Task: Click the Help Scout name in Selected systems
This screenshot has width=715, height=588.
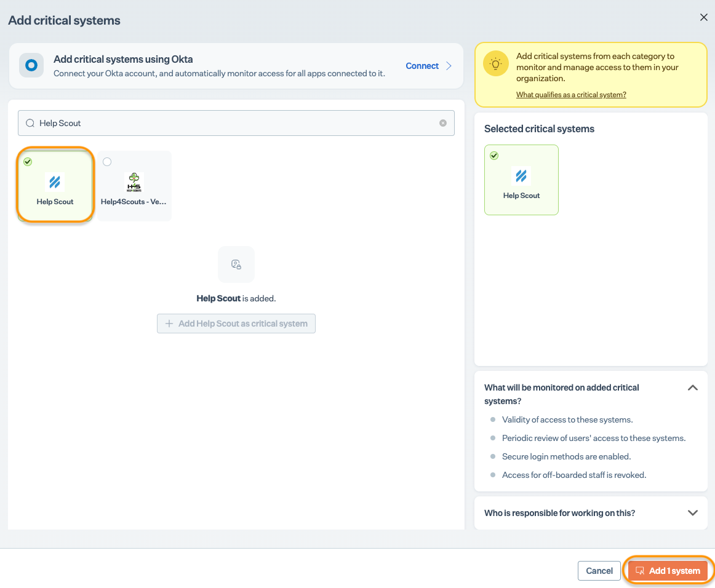Action: click(x=521, y=196)
